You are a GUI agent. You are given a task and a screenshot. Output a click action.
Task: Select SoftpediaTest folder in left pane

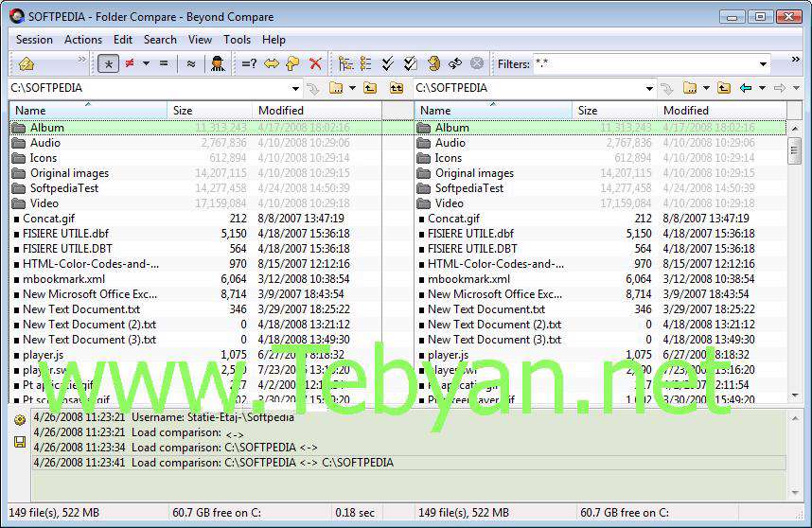point(195,188)
